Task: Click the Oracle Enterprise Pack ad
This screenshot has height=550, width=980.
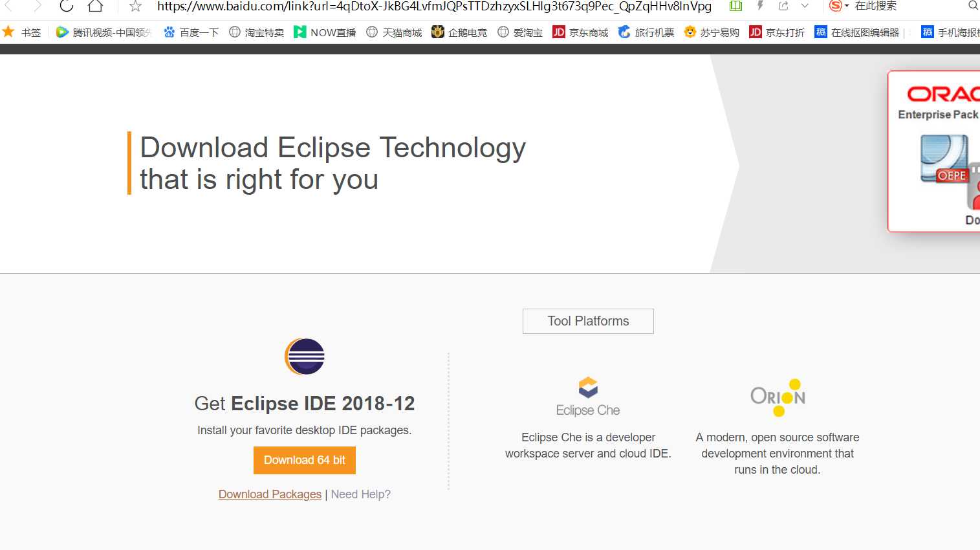Action: coord(934,151)
